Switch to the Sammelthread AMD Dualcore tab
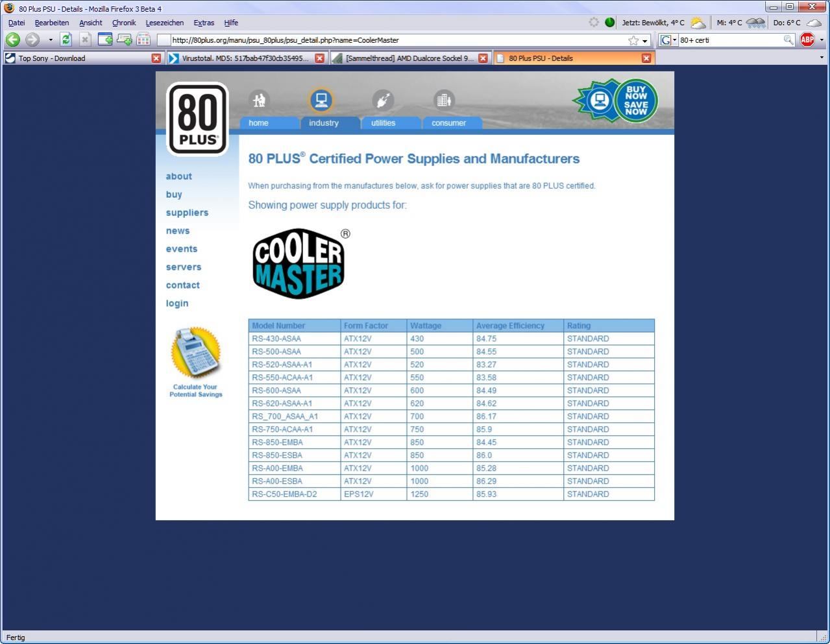This screenshot has height=644, width=830. pos(409,58)
